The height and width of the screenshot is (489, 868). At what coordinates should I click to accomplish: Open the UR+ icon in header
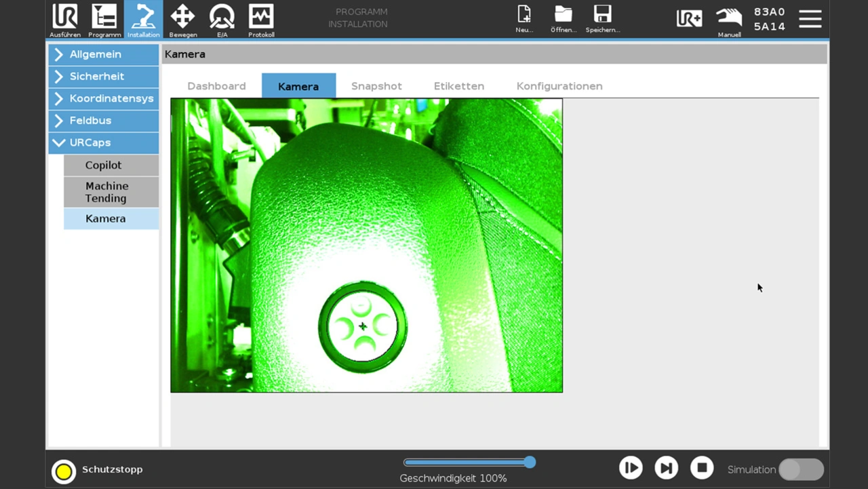tap(689, 19)
